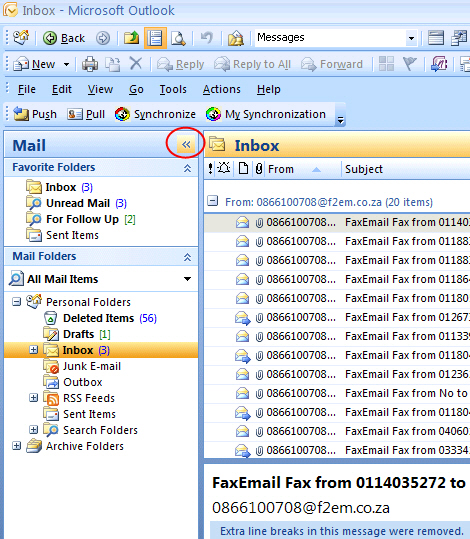This screenshot has width=470, height=539.
Task: Click the Synchronize toolbar button
Action: click(155, 114)
